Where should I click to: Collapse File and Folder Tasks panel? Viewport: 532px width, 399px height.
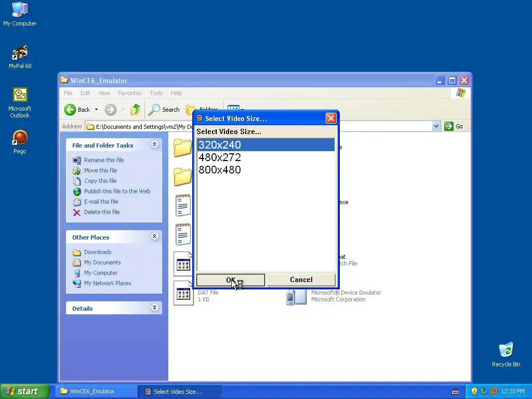pyautogui.click(x=154, y=144)
